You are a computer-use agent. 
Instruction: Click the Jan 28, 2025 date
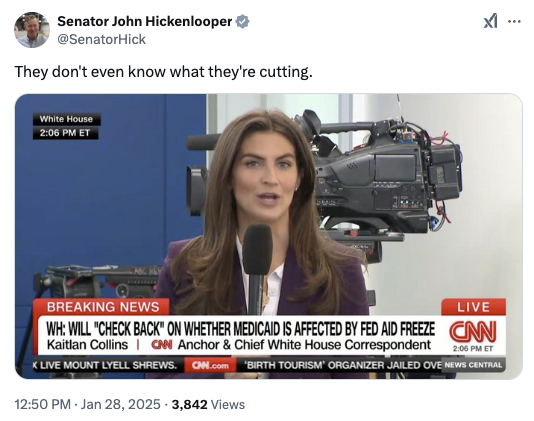(x=120, y=404)
